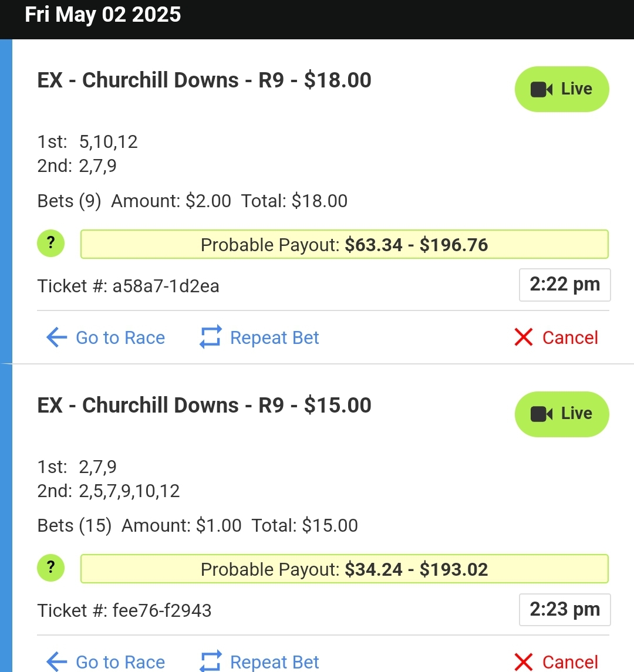Image resolution: width=634 pixels, height=672 pixels.
Task: Go to Race for the $18.00 exacta
Action: (106, 337)
